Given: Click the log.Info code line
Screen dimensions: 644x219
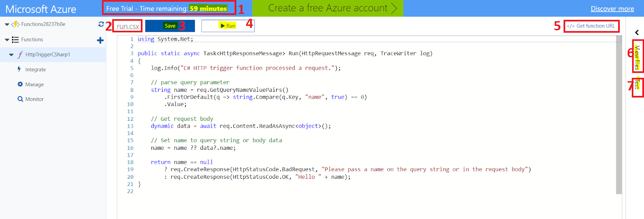Looking at the screenshot, I should (246, 68).
